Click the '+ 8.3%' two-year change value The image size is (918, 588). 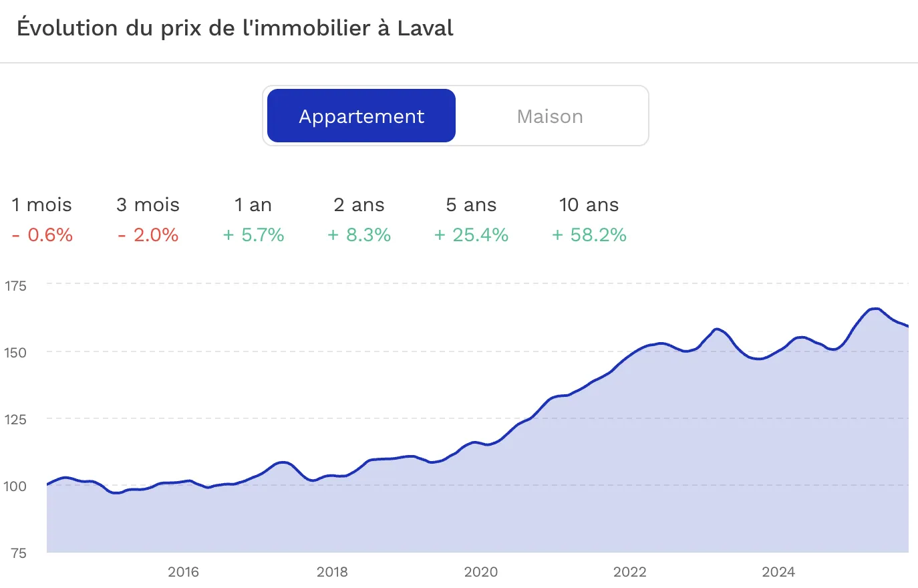coord(359,235)
